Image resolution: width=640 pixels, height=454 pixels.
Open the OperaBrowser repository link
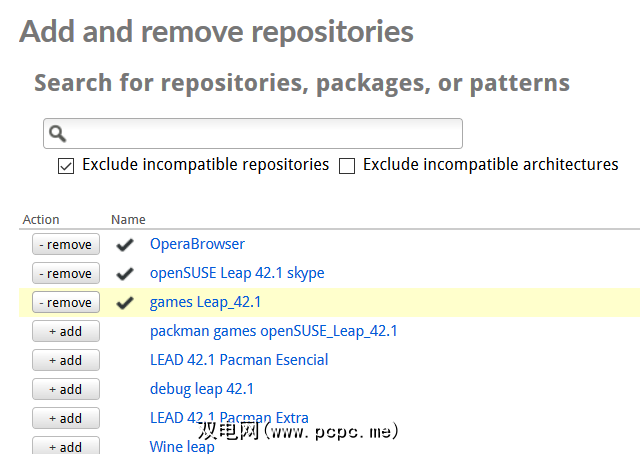(197, 244)
